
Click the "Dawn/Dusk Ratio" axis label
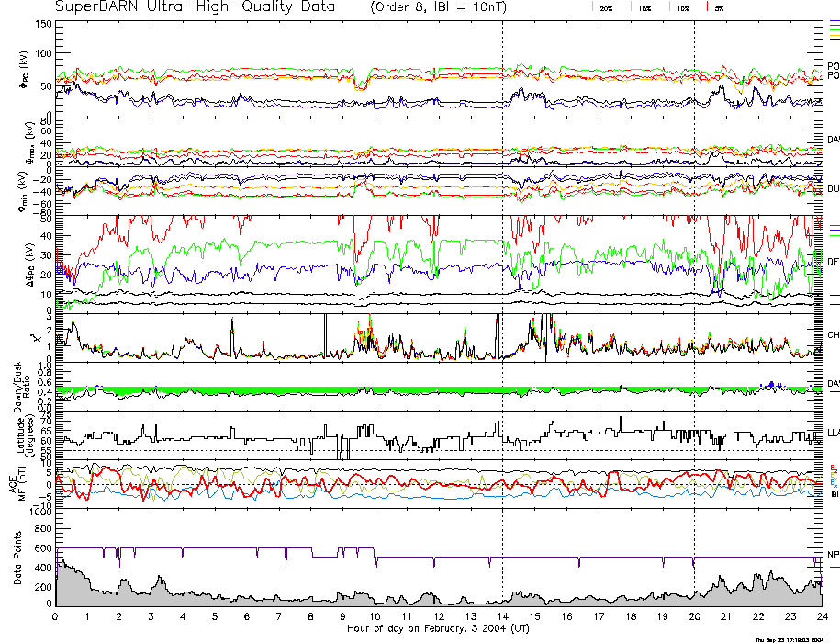21,387
